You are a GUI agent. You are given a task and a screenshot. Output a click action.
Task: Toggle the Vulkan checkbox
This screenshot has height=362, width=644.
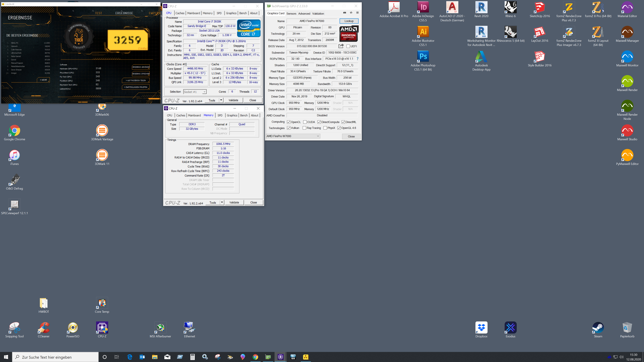288,128
